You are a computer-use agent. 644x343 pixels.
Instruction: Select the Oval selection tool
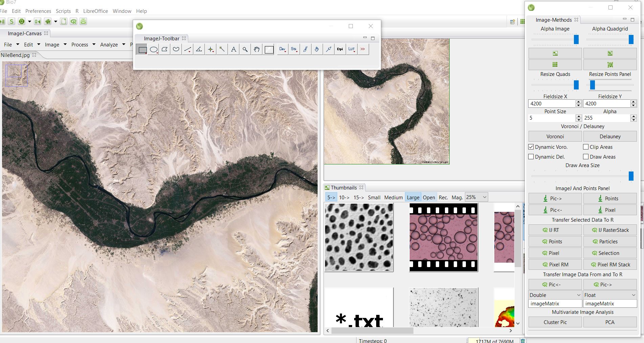pos(153,49)
